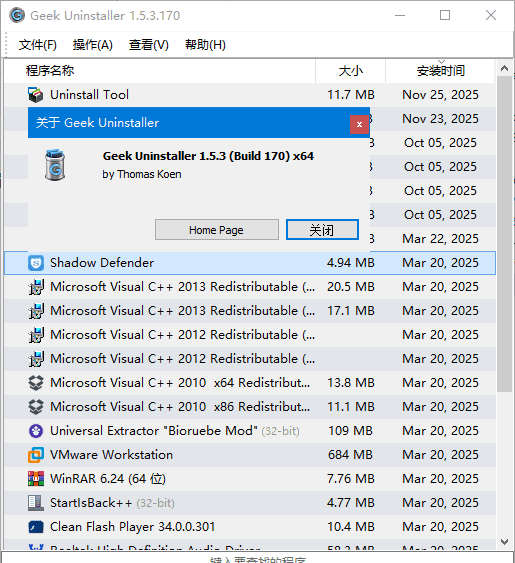515x563 pixels.
Task: Click the vertical scrollbar thumb
Action: 504,234
